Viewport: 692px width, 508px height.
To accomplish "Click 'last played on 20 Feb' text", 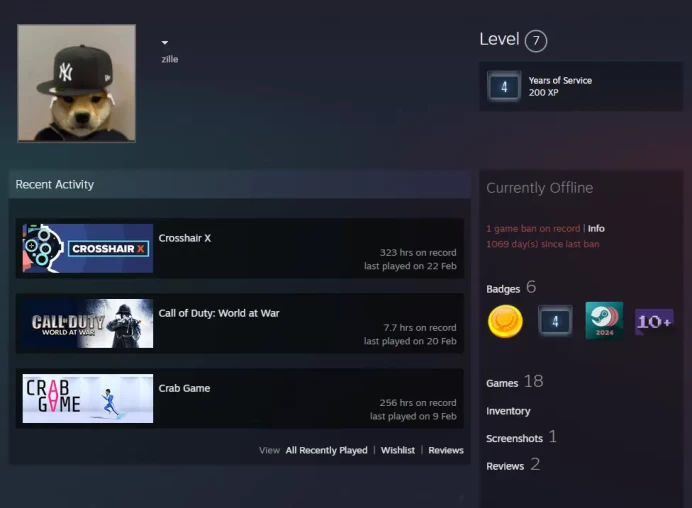I will [410, 341].
